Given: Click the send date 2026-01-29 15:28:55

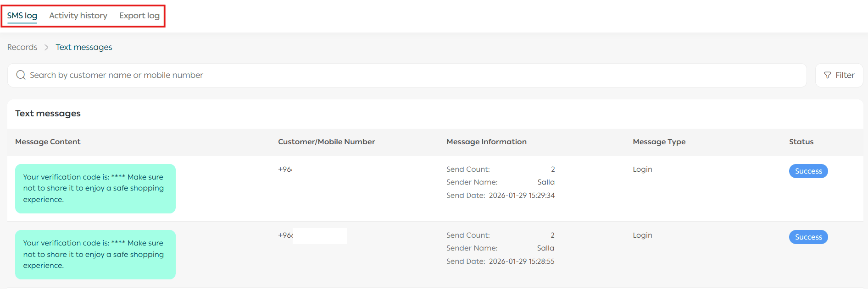Looking at the screenshot, I should (x=521, y=262).
